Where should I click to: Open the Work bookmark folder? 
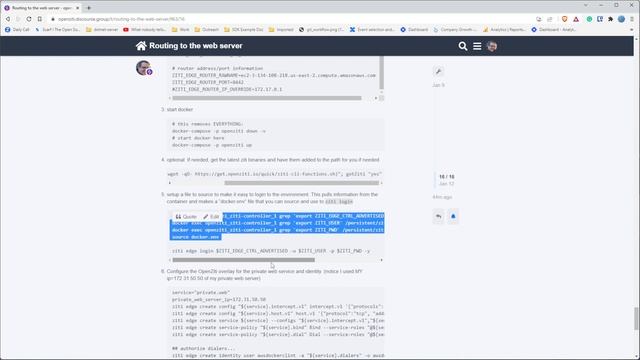coord(181,30)
